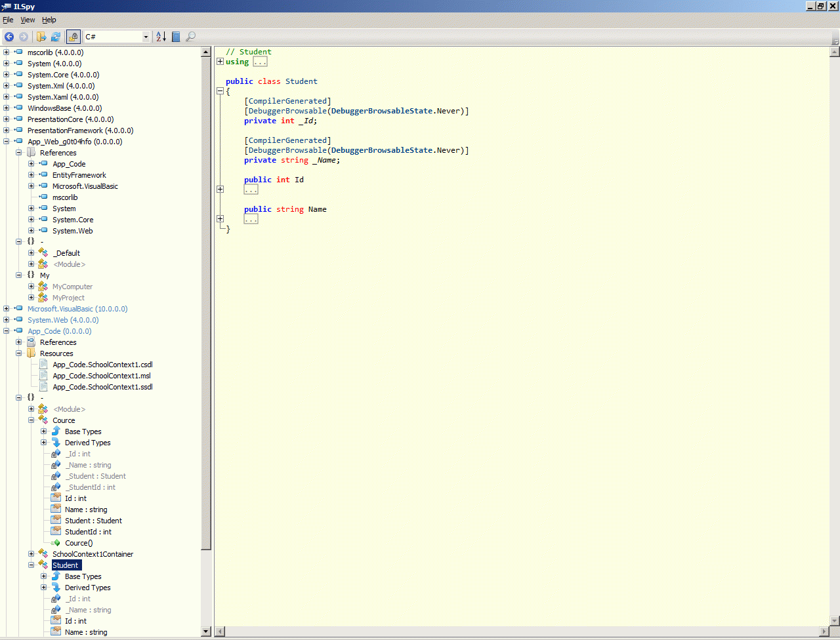Screen dimensions: 840x640
Task: Select System.Web (4.0.0.0) assembly
Action: pos(63,320)
